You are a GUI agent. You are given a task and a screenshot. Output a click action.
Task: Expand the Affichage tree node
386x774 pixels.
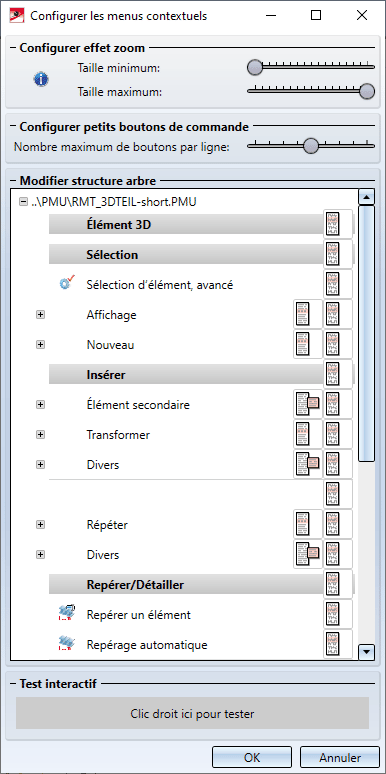pos(40,315)
